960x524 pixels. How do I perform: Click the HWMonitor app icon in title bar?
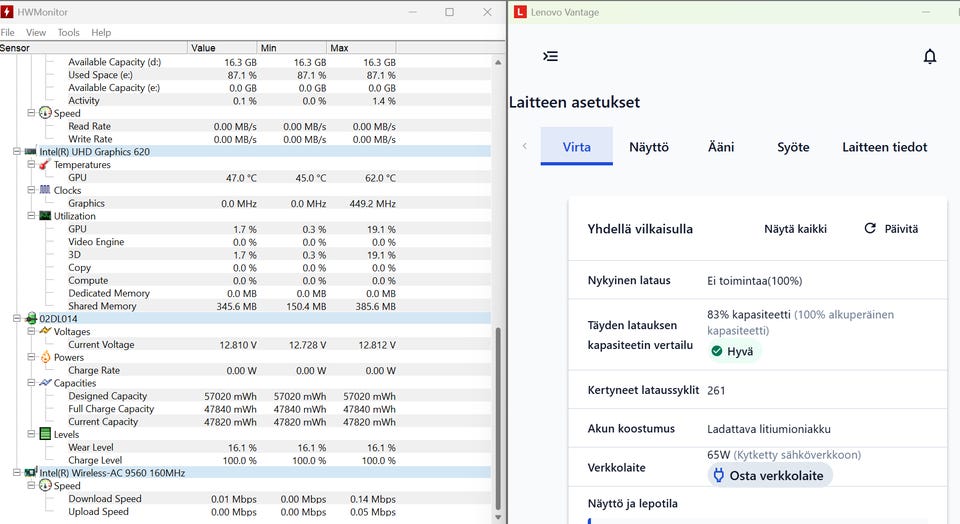point(7,12)
